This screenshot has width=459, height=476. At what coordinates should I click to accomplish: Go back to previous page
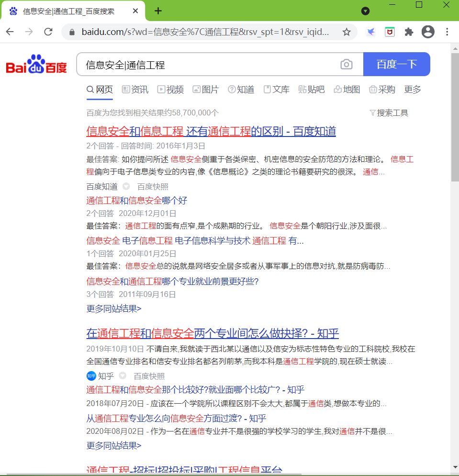pos(10,32)
